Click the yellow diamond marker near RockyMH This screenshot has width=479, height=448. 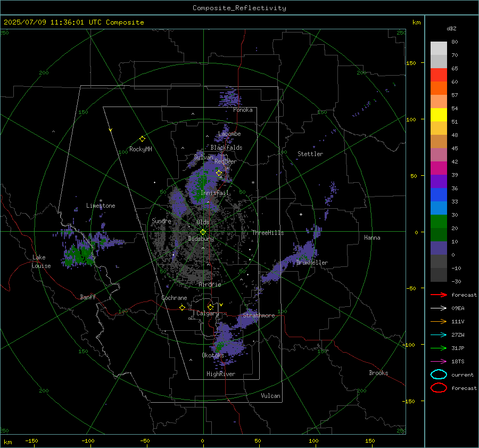tap(142, 139)
